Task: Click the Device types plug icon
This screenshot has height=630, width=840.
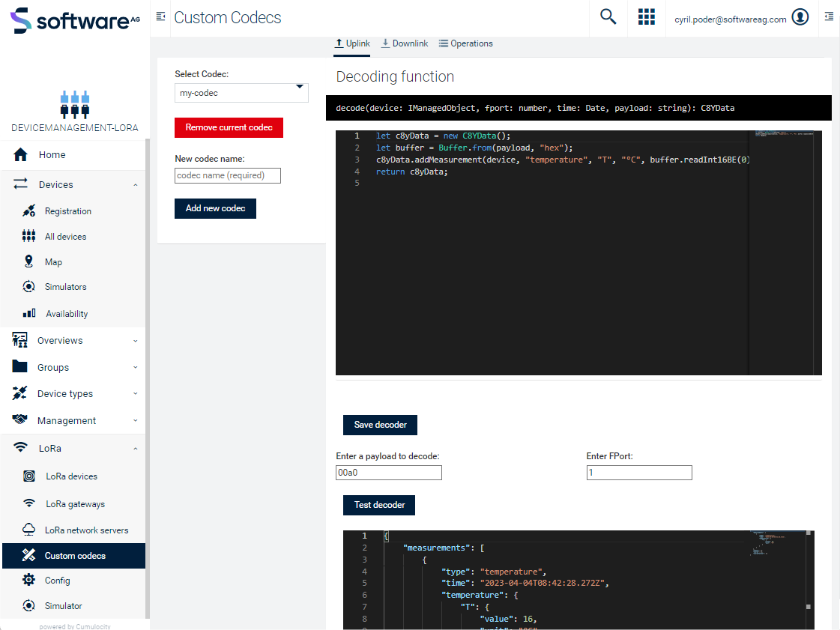Action: [19, 393]
